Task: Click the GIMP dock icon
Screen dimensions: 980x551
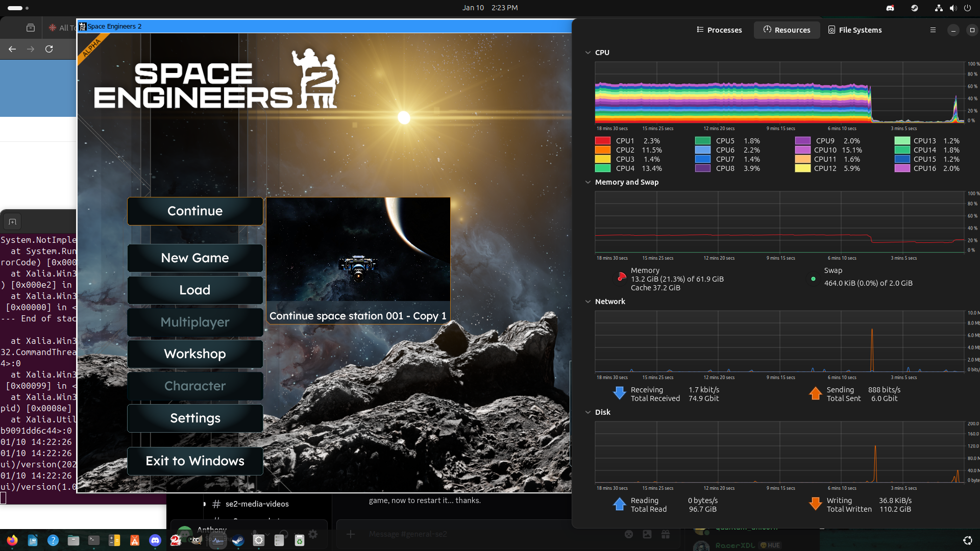Action: [197, 540]
